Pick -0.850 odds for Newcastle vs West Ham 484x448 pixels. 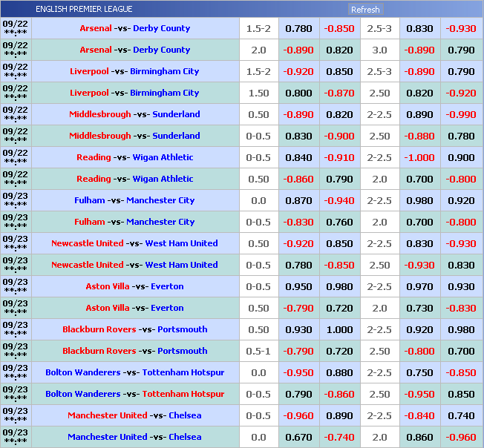pos(339,265)
